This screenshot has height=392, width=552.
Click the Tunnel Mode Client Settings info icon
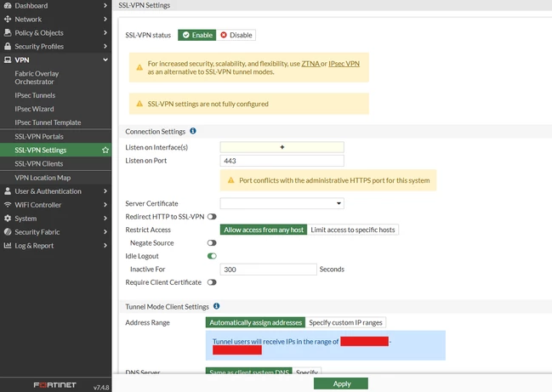pyautogui.click(x=217, y=306)
